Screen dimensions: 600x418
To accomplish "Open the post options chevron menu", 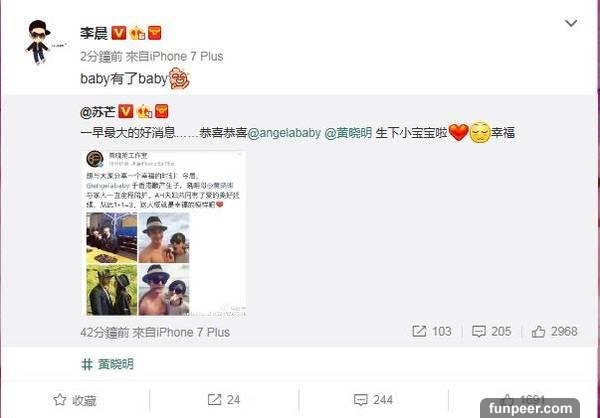I will pyautogui.click(x=571, y=23).
